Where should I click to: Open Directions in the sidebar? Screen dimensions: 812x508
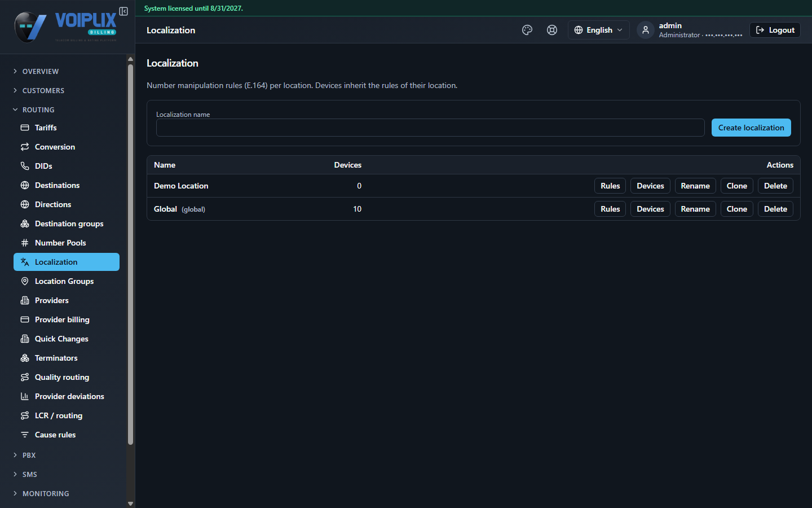click(67, 204)
